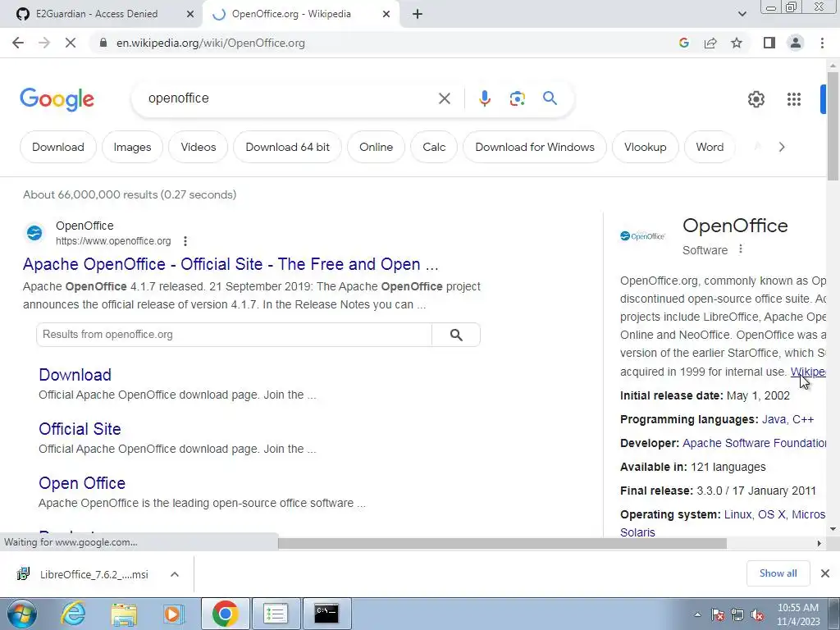Image resolution: width=840 pixels, height=630 pixels.
Task: Select the Vlookup chip
Action: tap(645, 147)
